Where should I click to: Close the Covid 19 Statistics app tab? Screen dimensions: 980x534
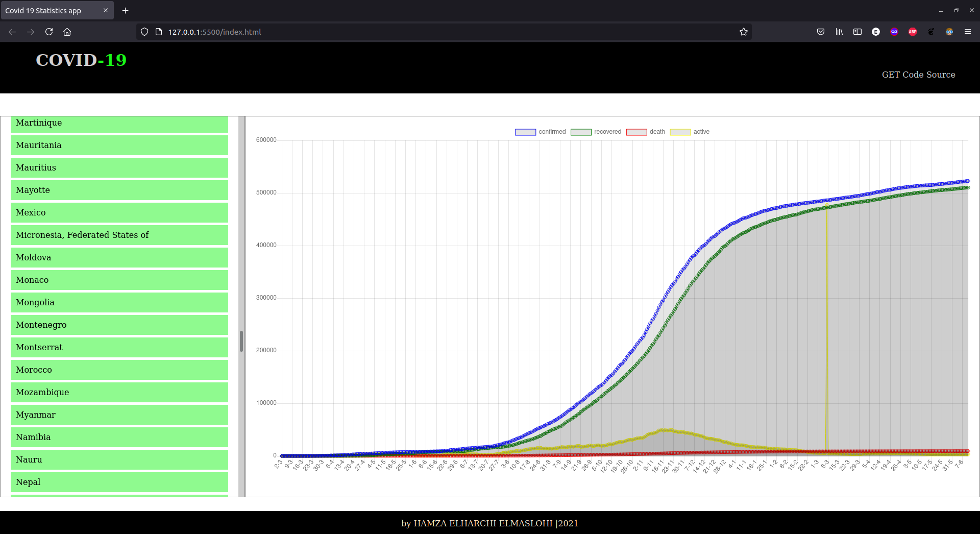pos(106,10)
